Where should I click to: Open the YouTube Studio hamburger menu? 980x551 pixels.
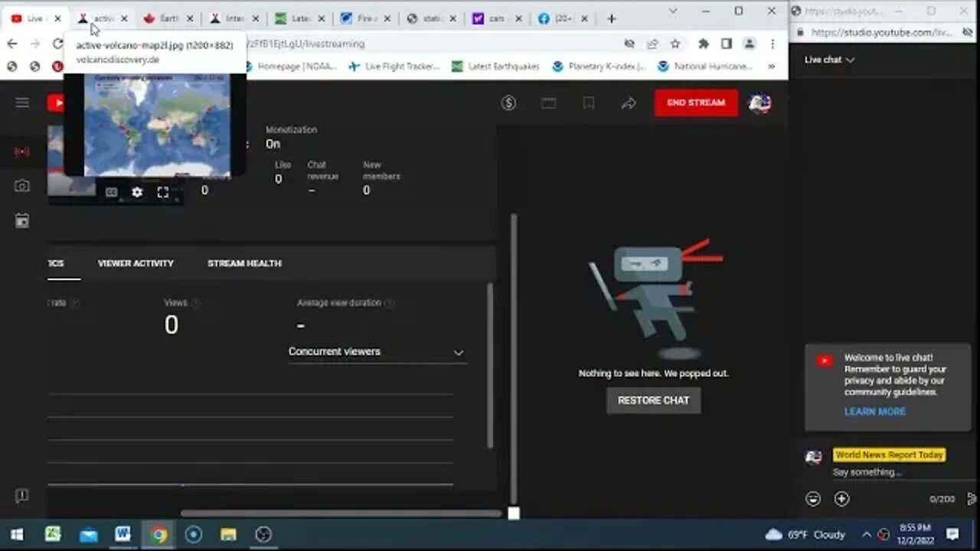click(x=21, y=103)
